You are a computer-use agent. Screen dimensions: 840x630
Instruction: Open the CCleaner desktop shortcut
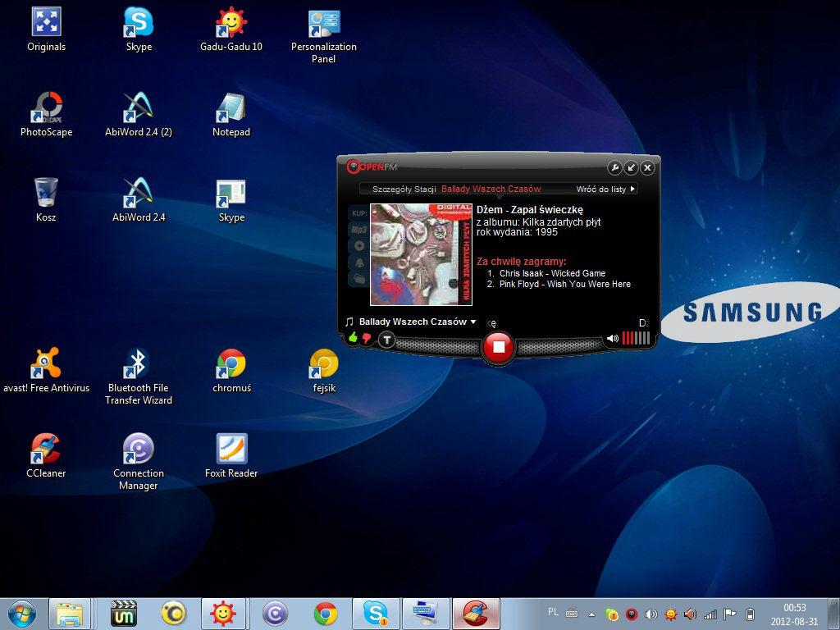(46, 455)
